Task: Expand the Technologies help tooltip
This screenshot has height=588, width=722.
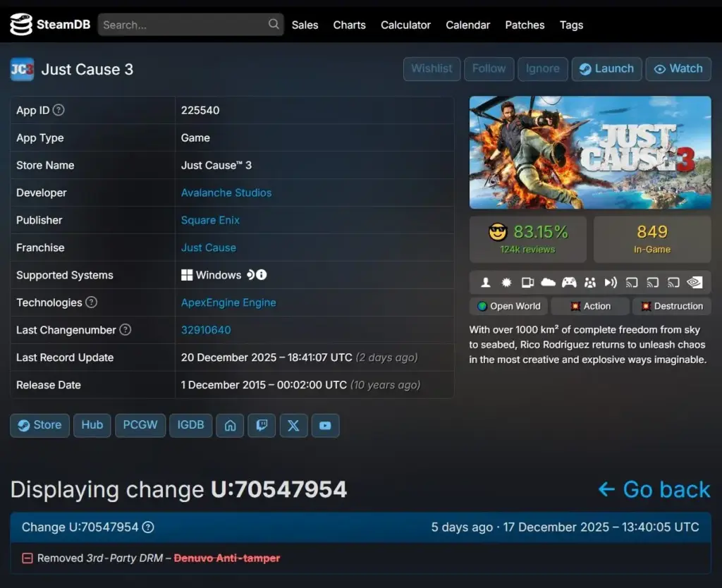Action: click(90, 302)
